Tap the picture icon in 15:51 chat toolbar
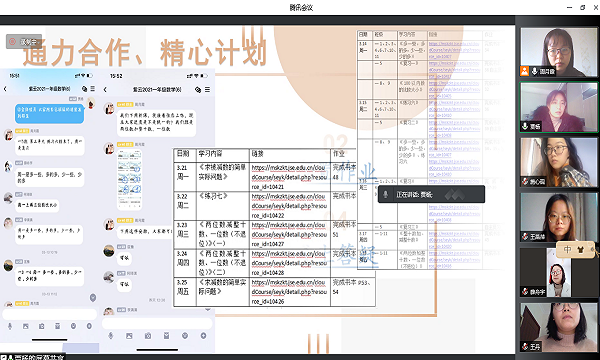 [26, 326]
